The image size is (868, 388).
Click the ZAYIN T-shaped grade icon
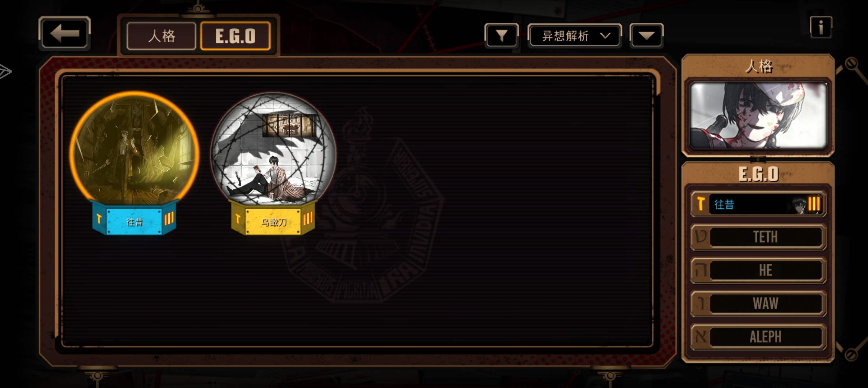700,204
